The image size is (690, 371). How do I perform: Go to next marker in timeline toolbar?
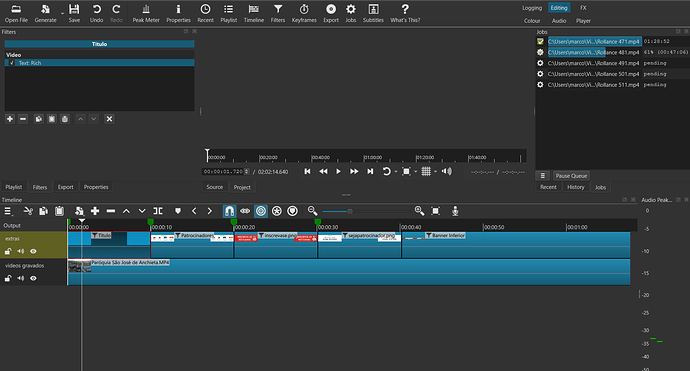tap(209, 211)
